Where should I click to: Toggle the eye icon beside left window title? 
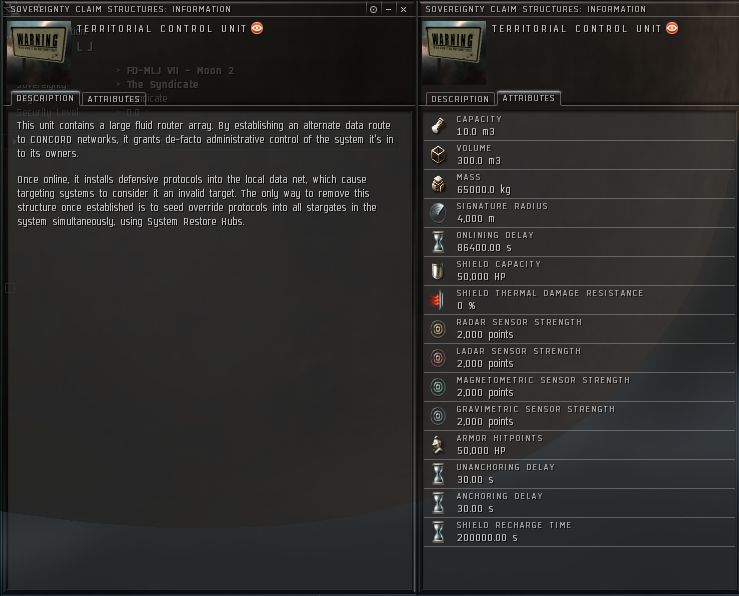tap(257, 28)
